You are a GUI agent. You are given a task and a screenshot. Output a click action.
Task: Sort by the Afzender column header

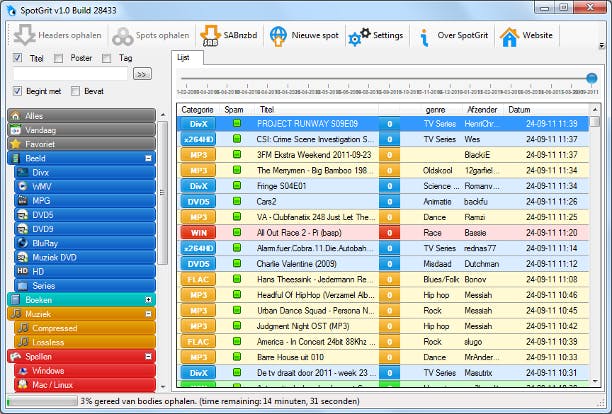(483, 110)
